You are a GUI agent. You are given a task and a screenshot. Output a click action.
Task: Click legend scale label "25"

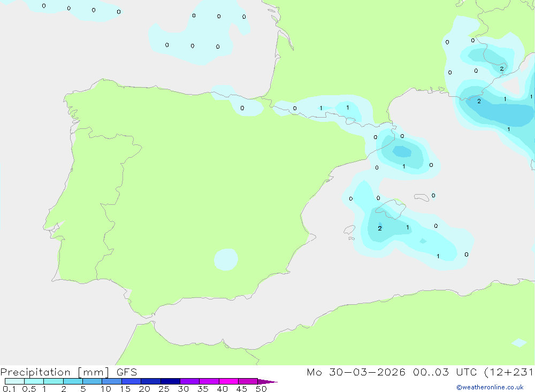[x=164, y=389]
